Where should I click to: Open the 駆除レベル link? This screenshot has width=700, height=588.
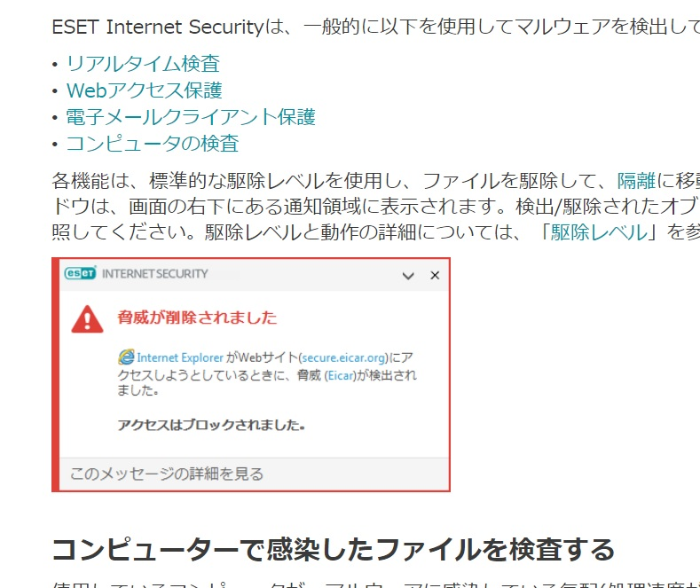(599, 233)
